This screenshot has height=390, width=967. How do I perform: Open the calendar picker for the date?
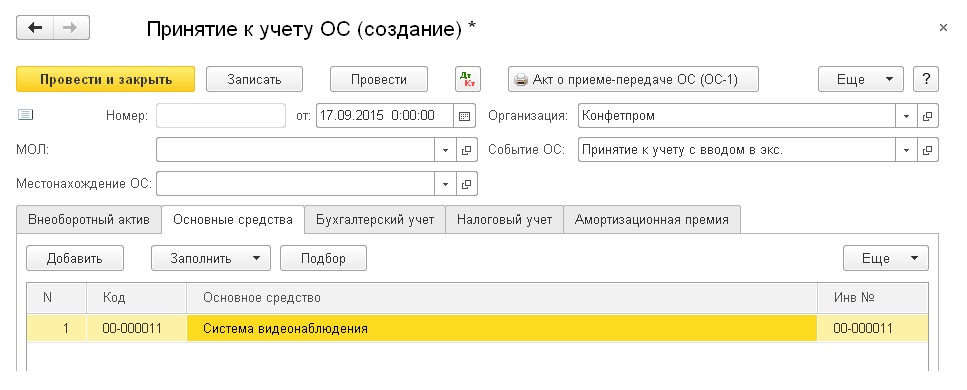(465, 115)
